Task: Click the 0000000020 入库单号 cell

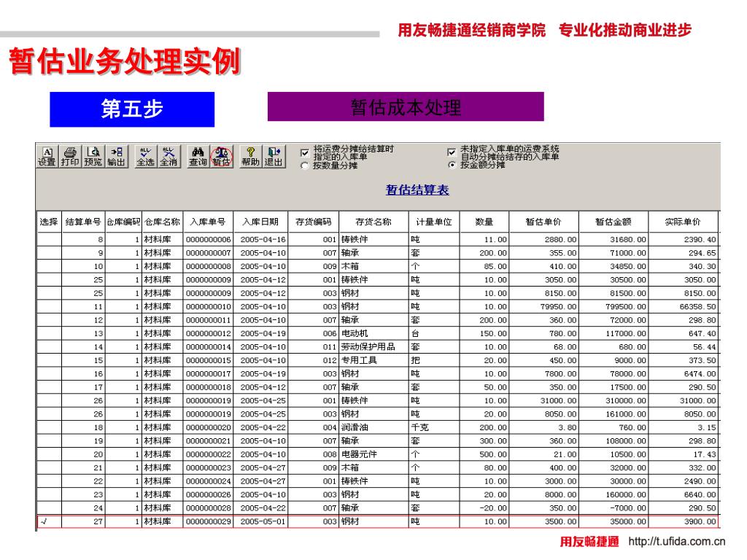Action: coord(208,427)
